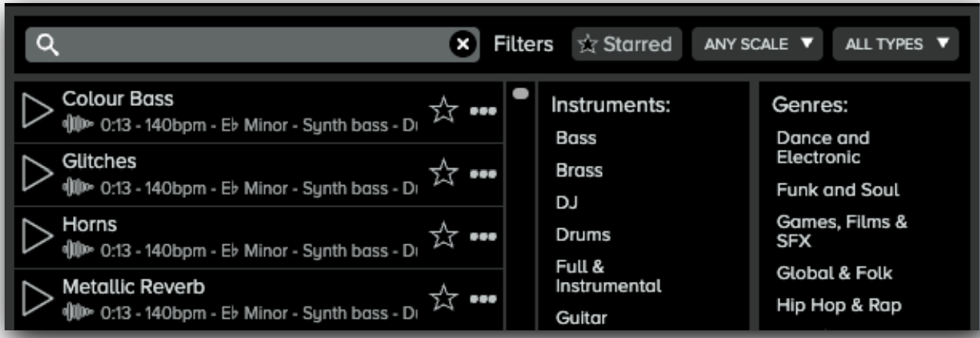Expand the ALL TYPES dropdown
The height and width of the screenshot is (338, 980).
[x=896, y=45]
